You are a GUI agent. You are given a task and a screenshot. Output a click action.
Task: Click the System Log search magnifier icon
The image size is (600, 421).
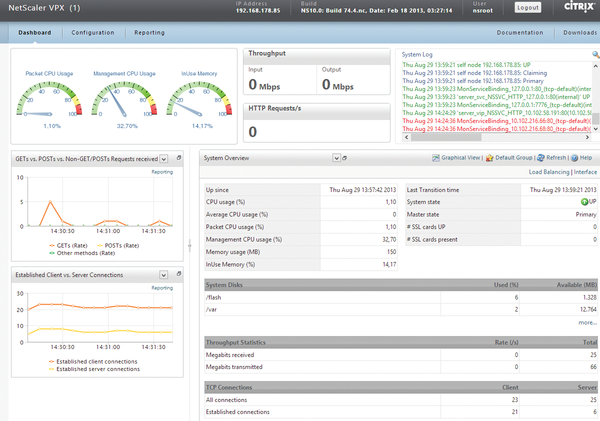pyautogui.click(x=595, y=55)
